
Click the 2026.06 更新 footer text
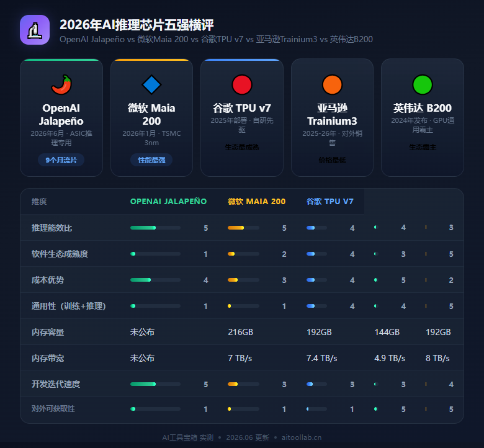tap(248, 437)
